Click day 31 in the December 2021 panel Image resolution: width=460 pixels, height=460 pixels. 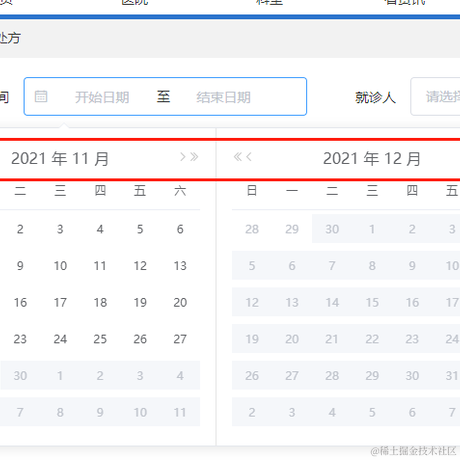452,376
